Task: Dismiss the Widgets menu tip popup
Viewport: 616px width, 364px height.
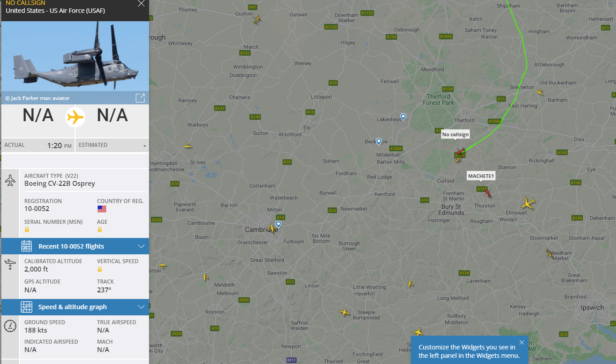Action: [x=522, y=342]
